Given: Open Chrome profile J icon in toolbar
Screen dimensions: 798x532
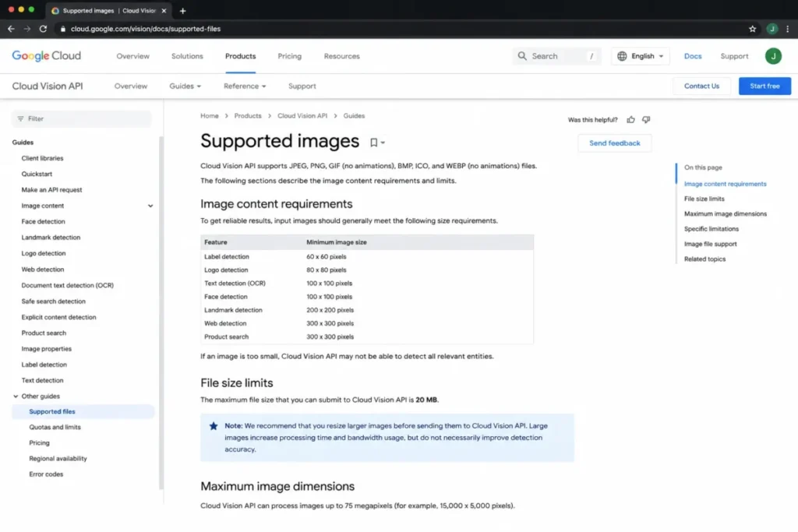Looking at the screenshot, I should pyautogui.click(x=772, y=29).
